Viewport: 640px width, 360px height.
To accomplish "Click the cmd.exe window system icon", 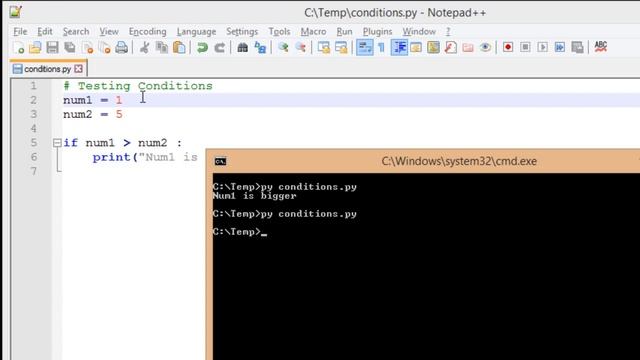I will point(220,161).
